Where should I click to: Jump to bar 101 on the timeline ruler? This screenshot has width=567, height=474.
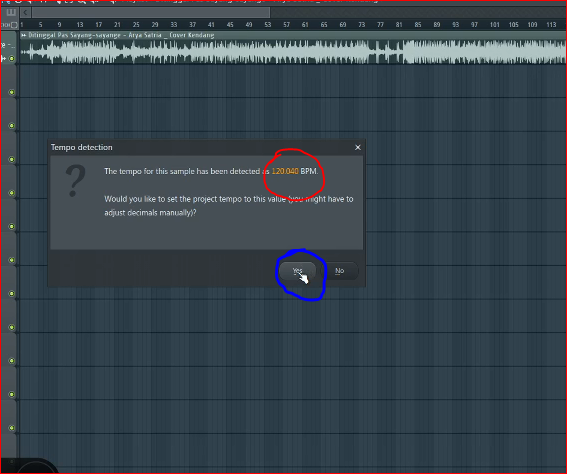[x=495, y=25]
